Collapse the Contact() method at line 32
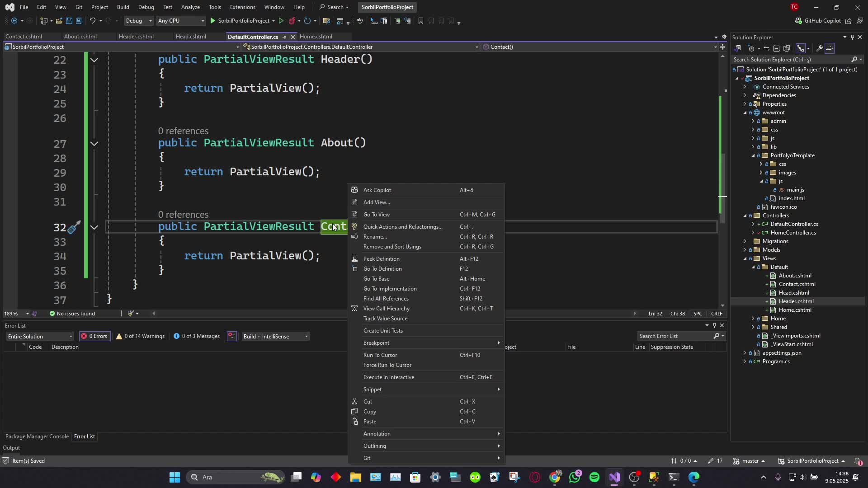The width and height of the screenshot is (868, 488). (x=94, y=227)
